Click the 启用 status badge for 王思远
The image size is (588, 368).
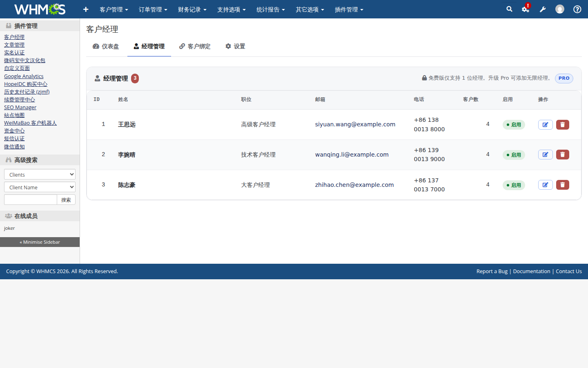coord(514,125)
